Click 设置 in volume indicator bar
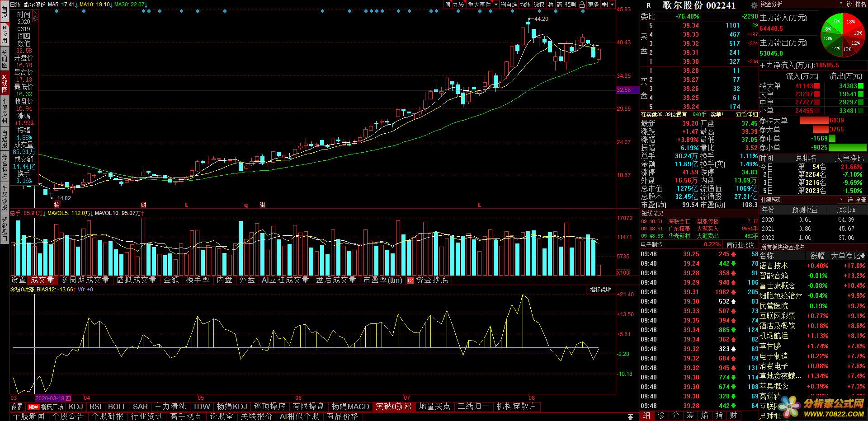Viewport: 868px width, 421px height. click(x=19, y=280)
